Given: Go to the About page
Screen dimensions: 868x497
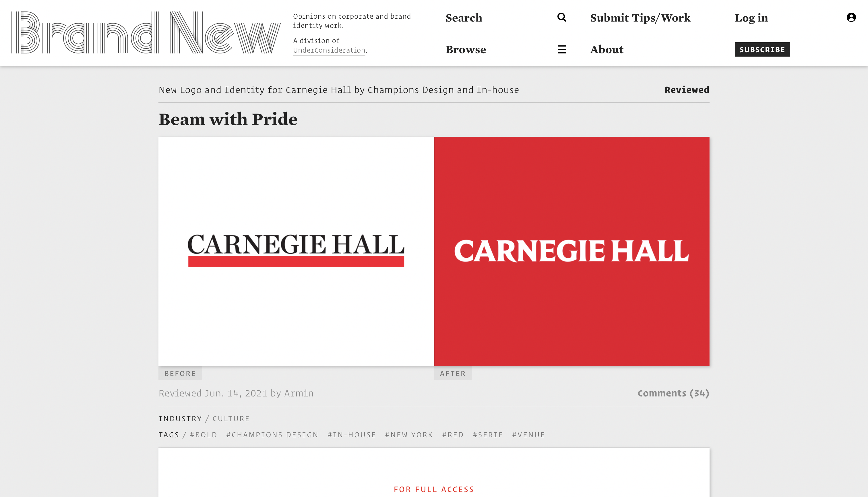Looking at the screenshot, I should coord(607,49).
